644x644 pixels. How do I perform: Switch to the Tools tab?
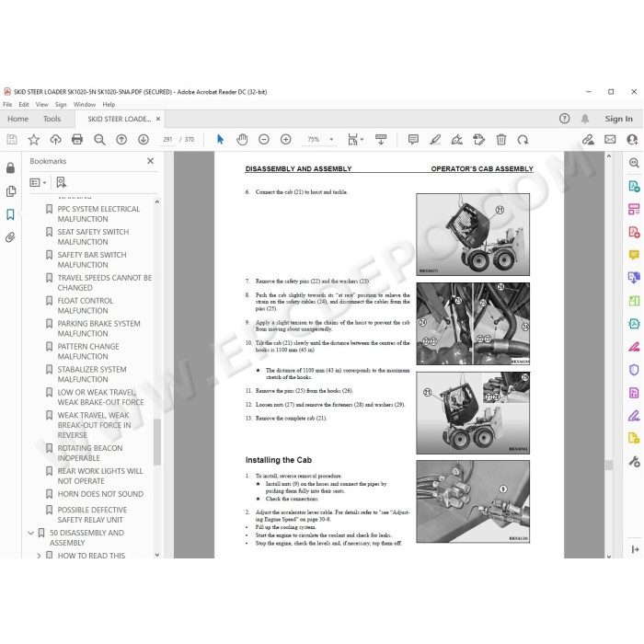(52, 119)
